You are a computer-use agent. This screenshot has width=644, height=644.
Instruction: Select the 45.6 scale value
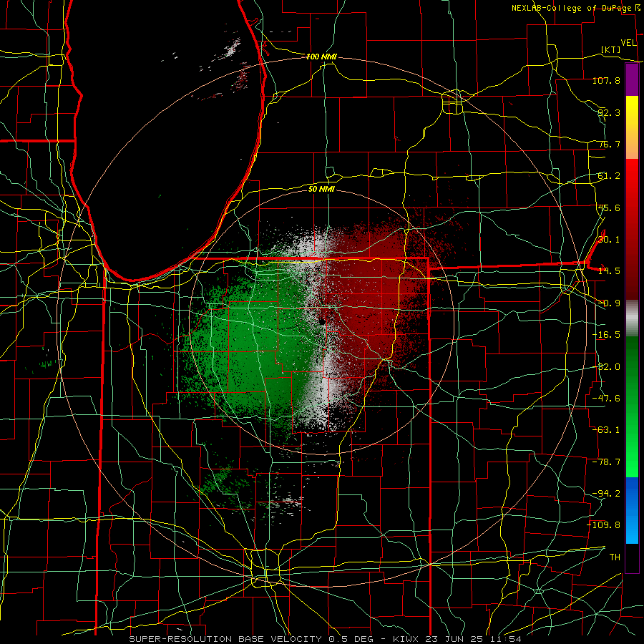609,208
